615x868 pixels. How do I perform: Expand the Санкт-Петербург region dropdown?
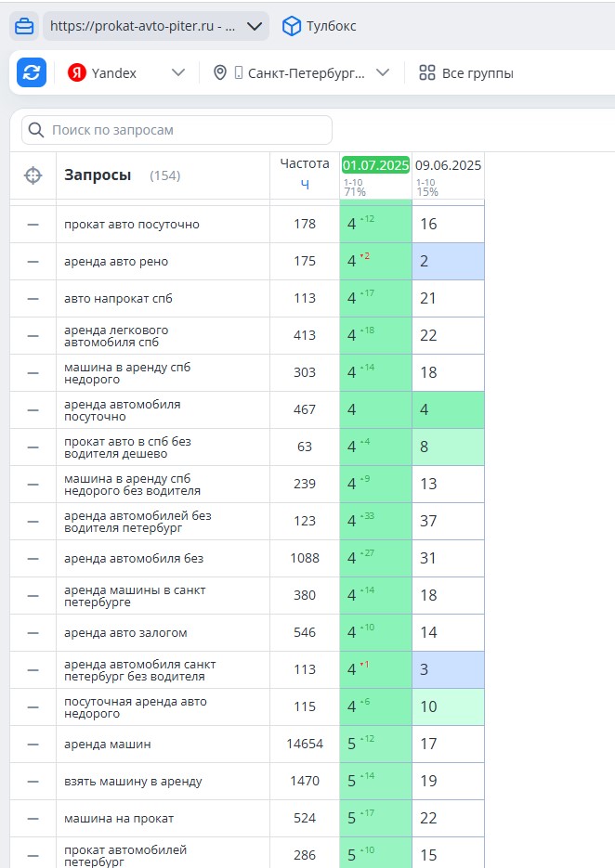[383, 72]
